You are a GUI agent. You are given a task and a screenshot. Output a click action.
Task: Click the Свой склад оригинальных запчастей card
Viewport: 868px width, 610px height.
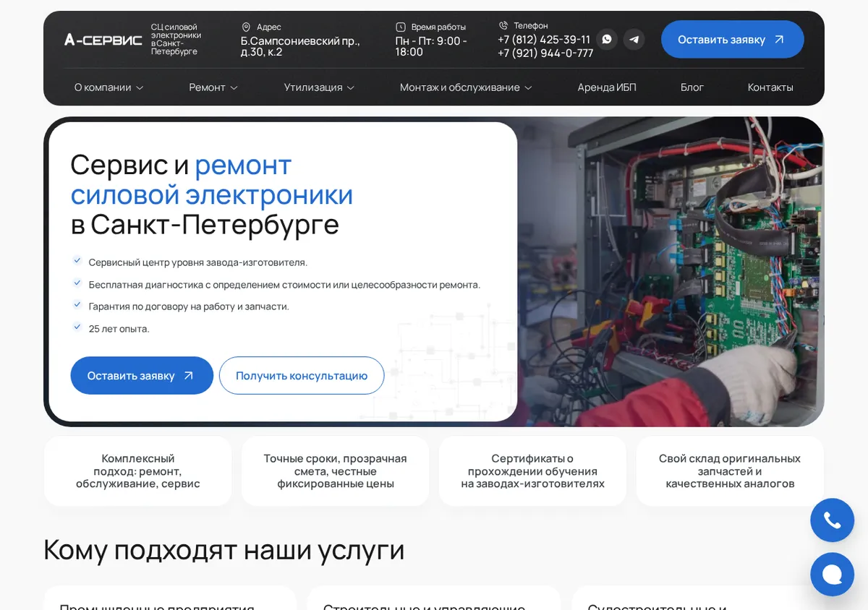point(730,471)
